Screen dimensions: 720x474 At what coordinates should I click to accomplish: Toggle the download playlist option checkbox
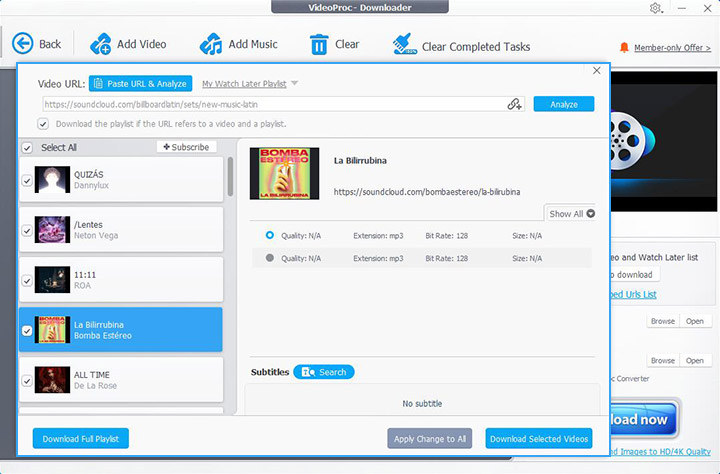click(43, 124)
